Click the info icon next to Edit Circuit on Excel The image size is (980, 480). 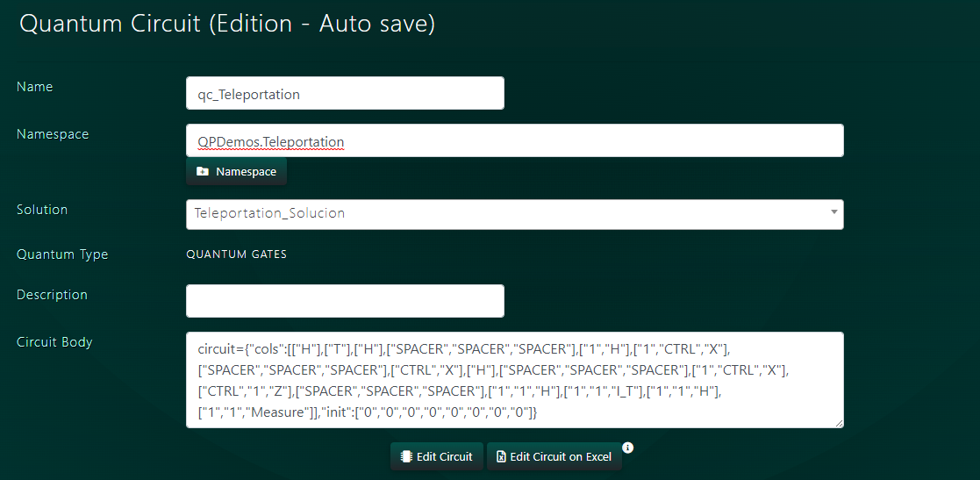(628, 448)
